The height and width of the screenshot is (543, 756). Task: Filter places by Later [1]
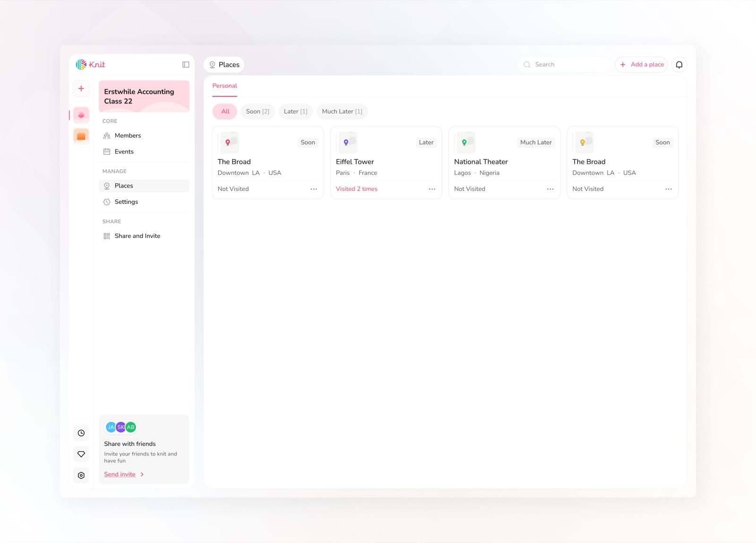tap(296, 112)
